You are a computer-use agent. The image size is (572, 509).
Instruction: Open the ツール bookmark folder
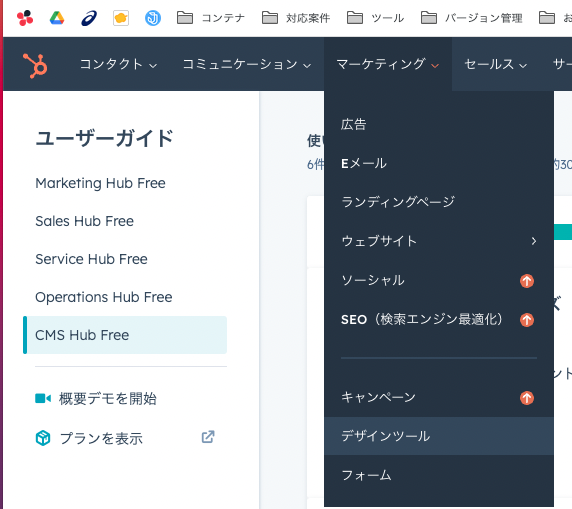(375, 18)
